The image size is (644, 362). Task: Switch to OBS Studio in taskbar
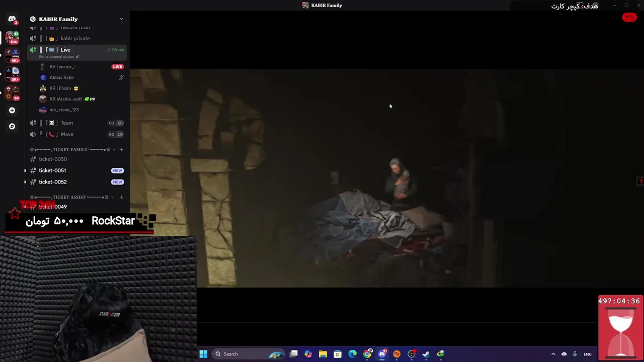coord(412,354)
